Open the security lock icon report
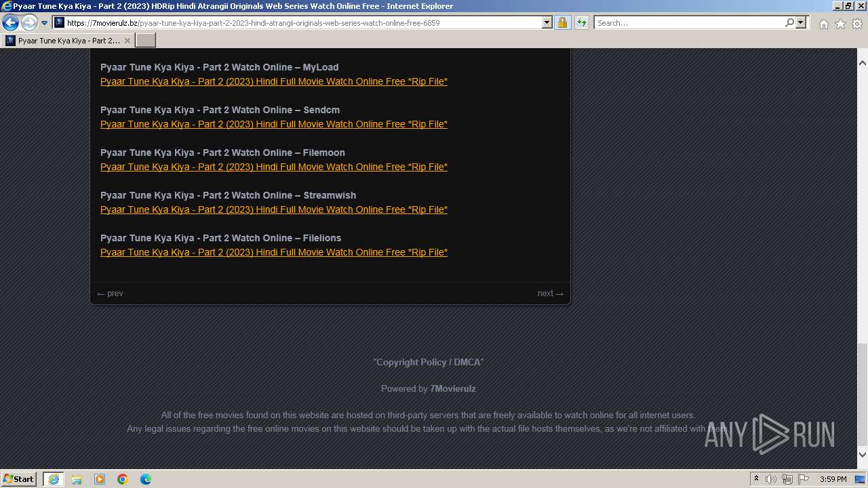The height and width of the screenshot is (488, 868). [x=562, y=23]
